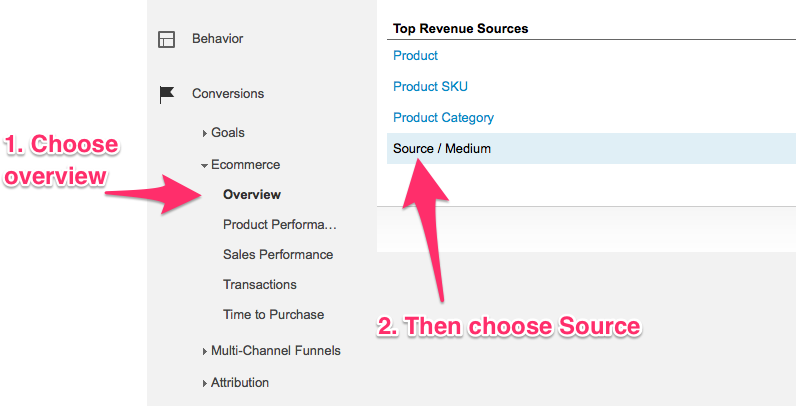Open the Behavior section
The width and height of the screenshot is (796, 406).
tap(217, 39)
